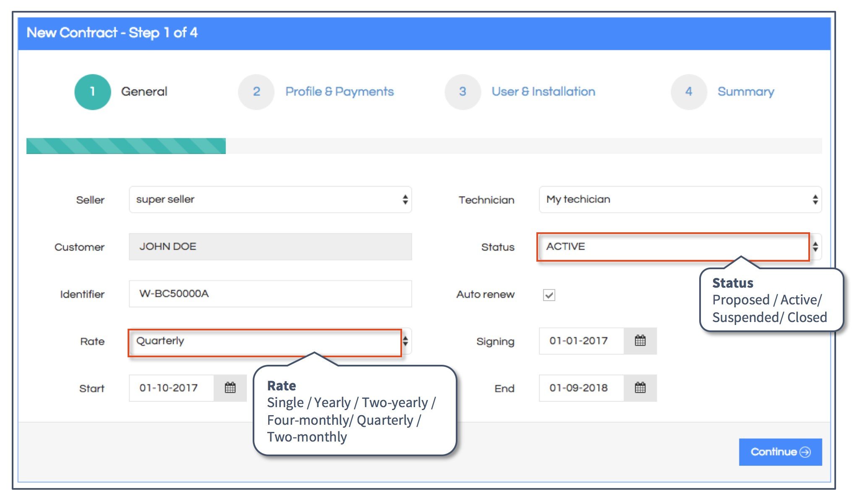Click the wizard progress bar

click(x=424, y=146)
